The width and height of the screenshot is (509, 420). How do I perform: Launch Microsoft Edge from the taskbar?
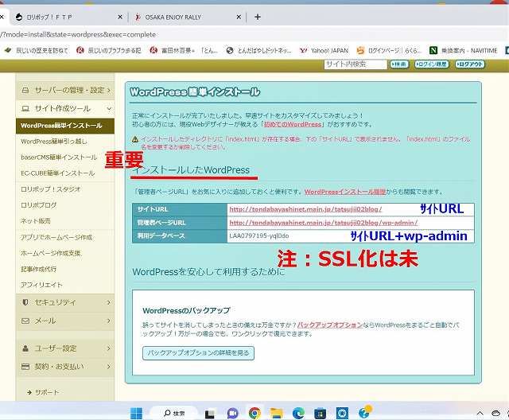pyautogui.click(x=298, y=413)
